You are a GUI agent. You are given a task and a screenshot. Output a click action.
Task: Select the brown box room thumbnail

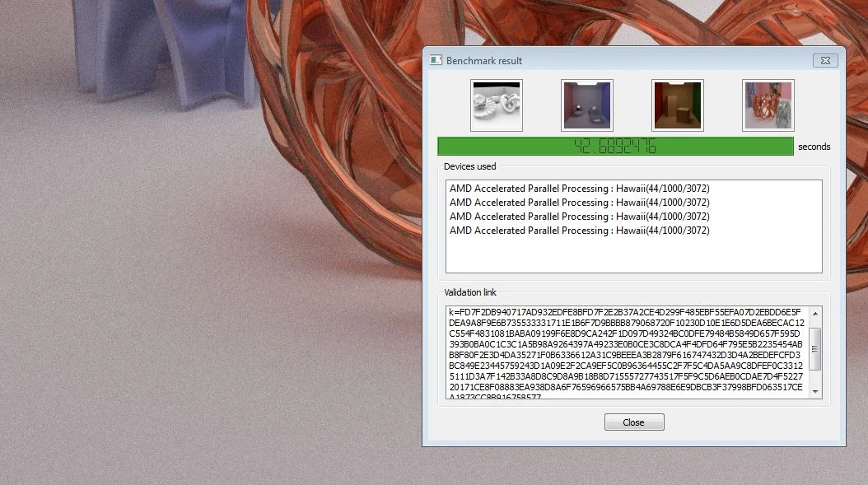click(678, 105)
